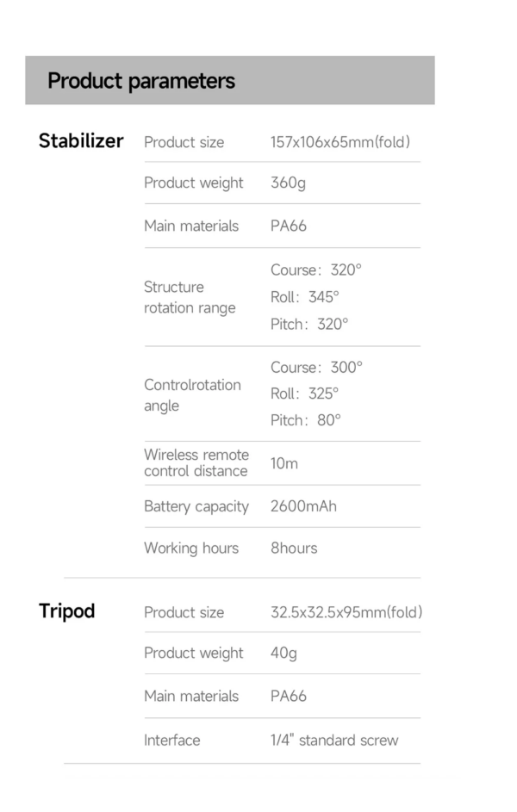Viewport: 517px width, 812px height.
Task: Click the 8hours value
Action: [x=294, y=548]
